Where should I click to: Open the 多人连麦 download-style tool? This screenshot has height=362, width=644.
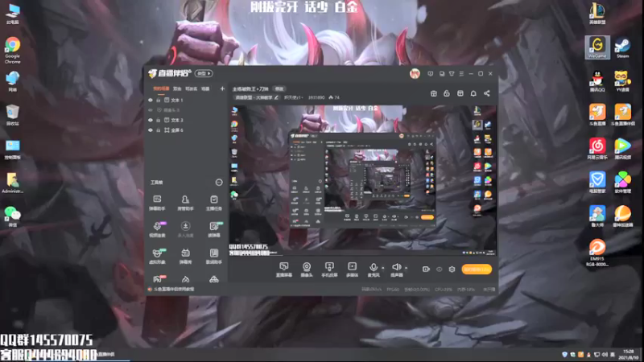coord(185,229)
